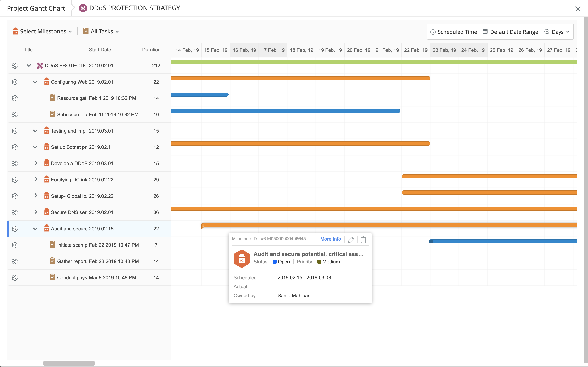This screenshot has width=588, height=367.
Task: Open the All Tasks filter dropdown
Action: [101, 32]
